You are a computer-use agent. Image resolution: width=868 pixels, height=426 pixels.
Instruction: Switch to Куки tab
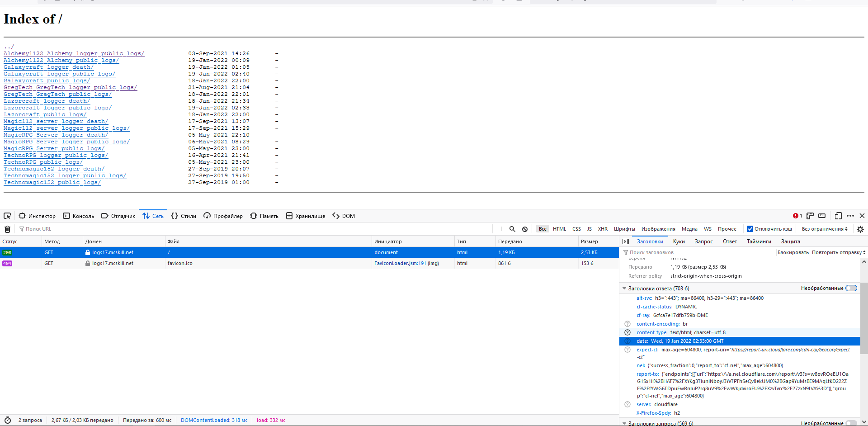[x=679, y=241]
